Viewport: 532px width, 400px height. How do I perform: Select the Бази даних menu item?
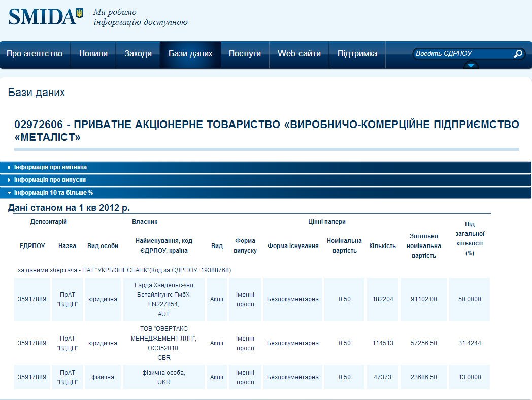click(190, 54)
